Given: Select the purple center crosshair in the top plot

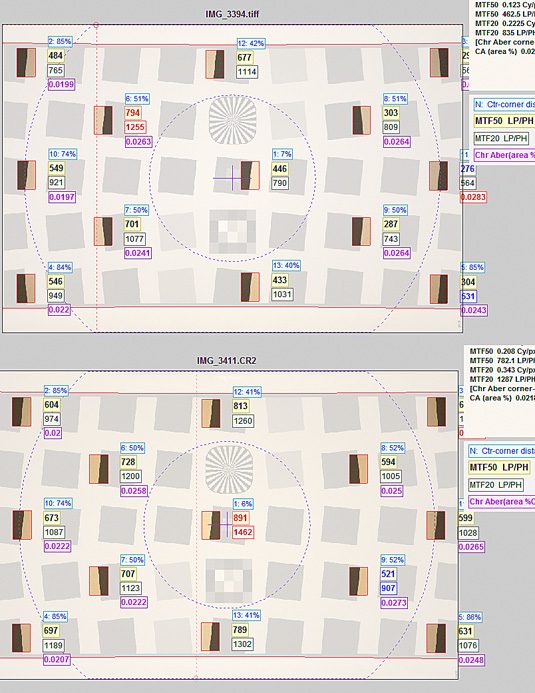Looking at the screenshot, I should tap(232, 178).
